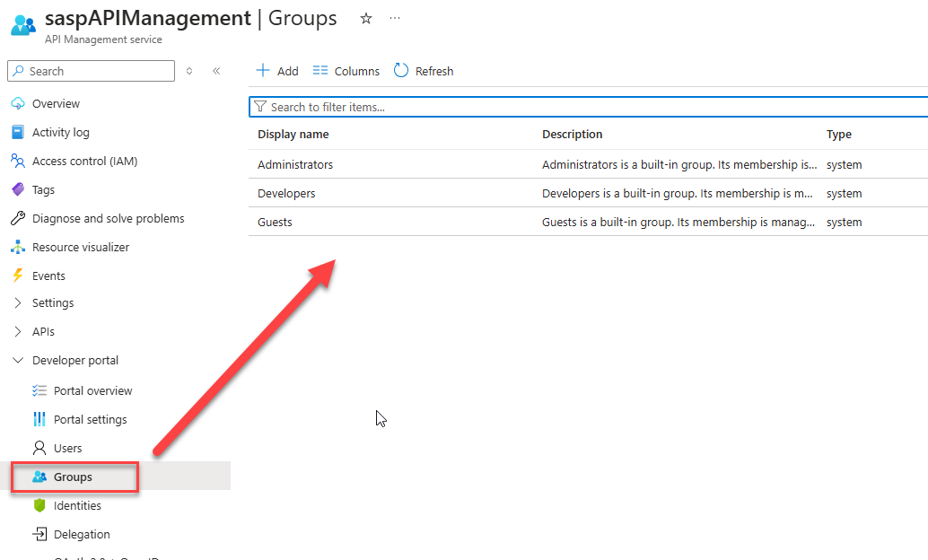Open the Columns chooser

pyautogui.click(x=346, y=71)
